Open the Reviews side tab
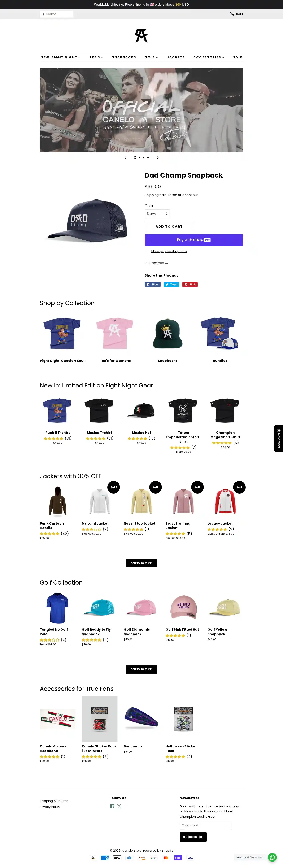The width and height of the screenshot is (283, 868). pos(278,438)
